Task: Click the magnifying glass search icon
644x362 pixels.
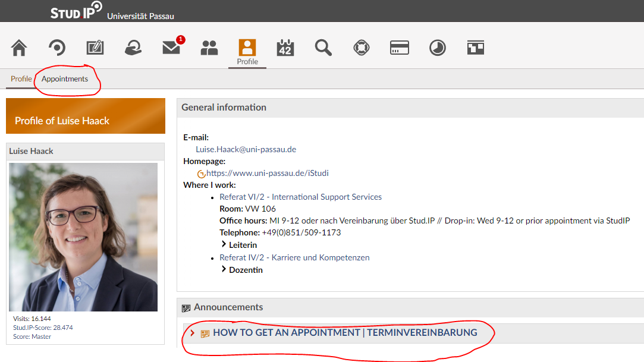Action: coord(323,48)
